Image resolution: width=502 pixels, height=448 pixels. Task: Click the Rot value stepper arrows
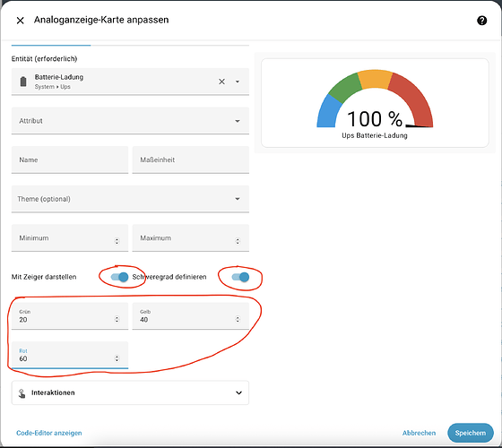point(117,358)
